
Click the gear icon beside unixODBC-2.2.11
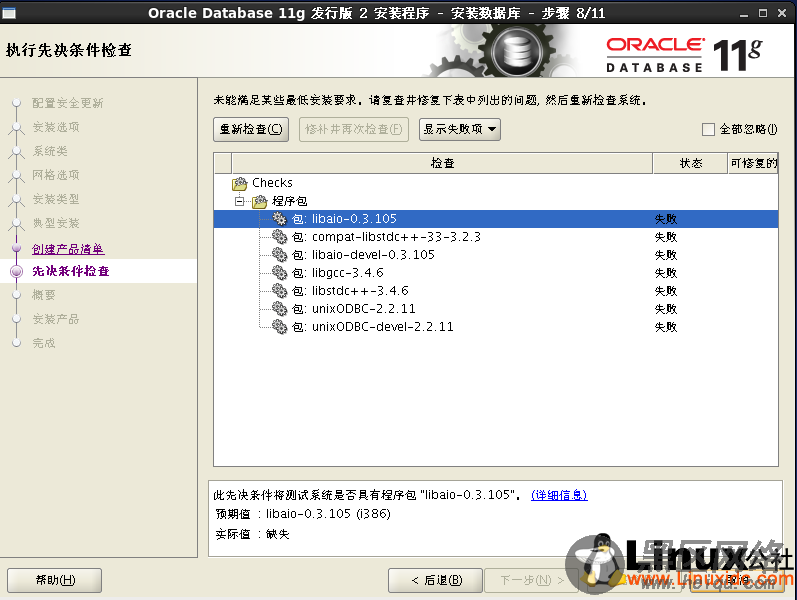pyautogui.click(x=279, y=309)
